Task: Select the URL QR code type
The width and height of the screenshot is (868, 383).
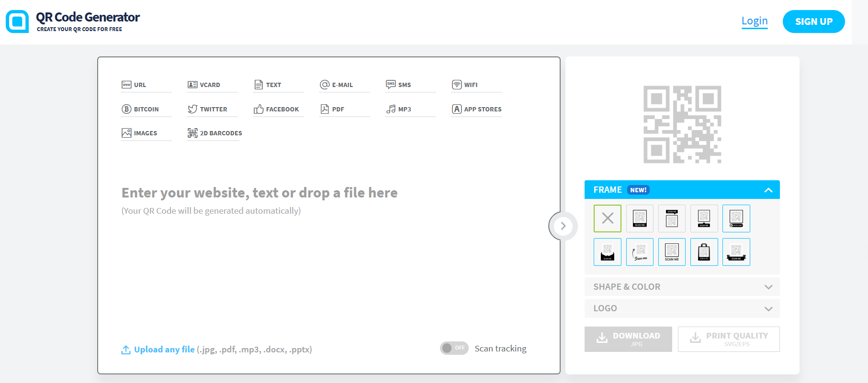Action: click(146, 85)
